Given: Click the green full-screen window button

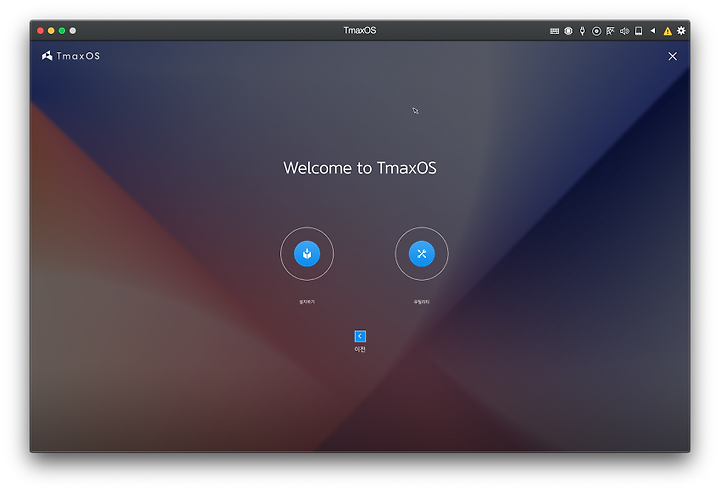Looking at the screenshot, I should (x=62, y=31).
